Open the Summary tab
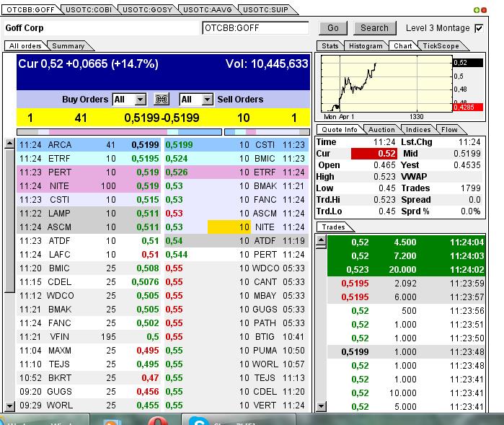 68,46
